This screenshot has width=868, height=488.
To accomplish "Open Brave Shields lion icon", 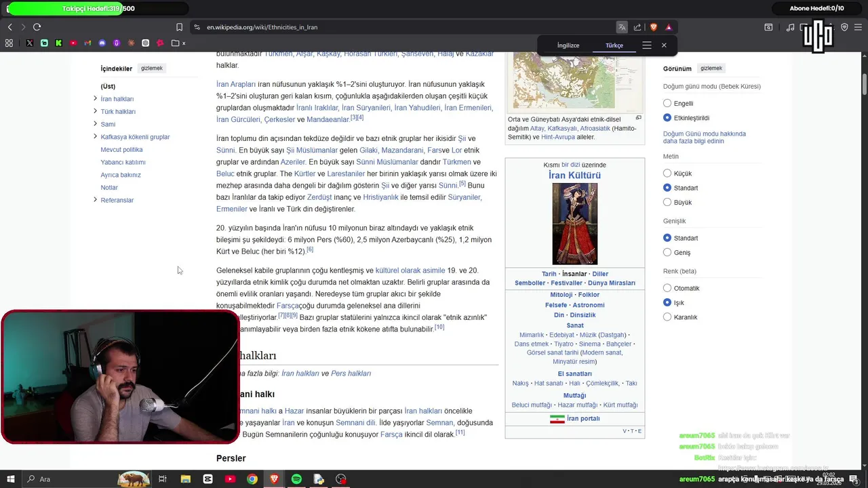I will [x=654, y=27].
